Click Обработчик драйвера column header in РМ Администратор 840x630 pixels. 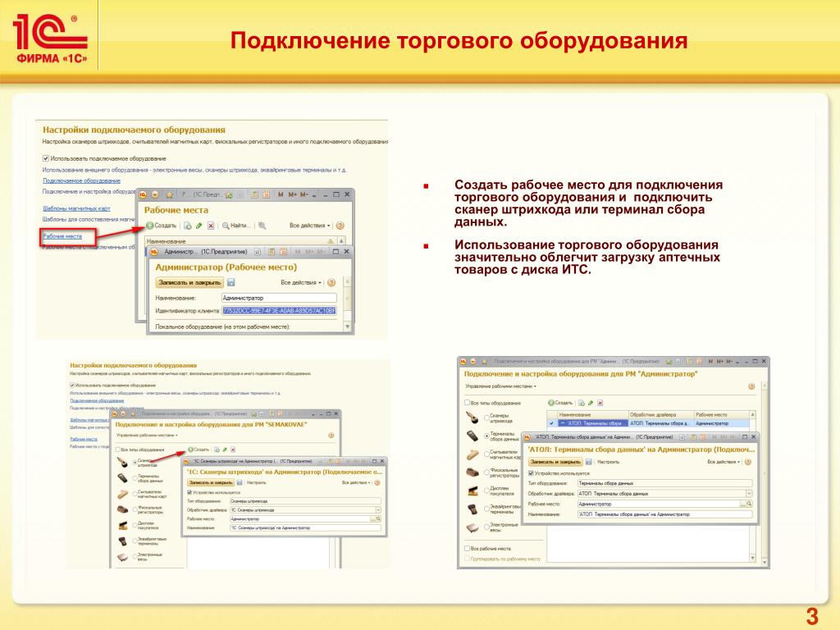(661, 414)
